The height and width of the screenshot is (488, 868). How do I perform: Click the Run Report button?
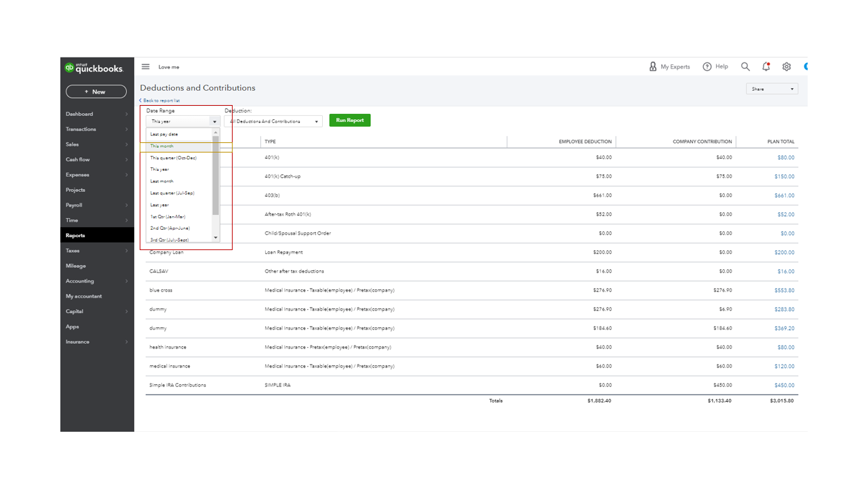pos(349,120)
